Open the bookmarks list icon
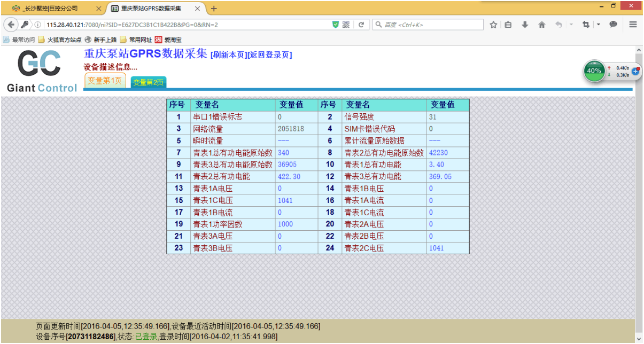The width and height of the screenshot is (644, 344). click(508, 25)
